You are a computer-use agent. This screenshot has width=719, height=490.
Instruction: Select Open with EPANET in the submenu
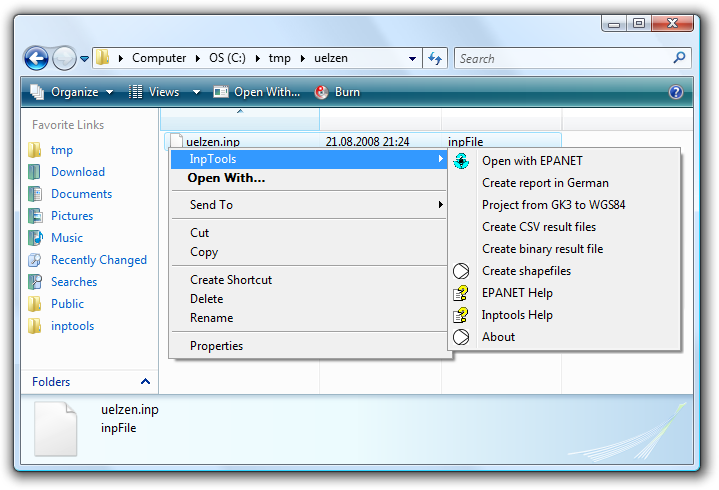(x=564, y=161)
